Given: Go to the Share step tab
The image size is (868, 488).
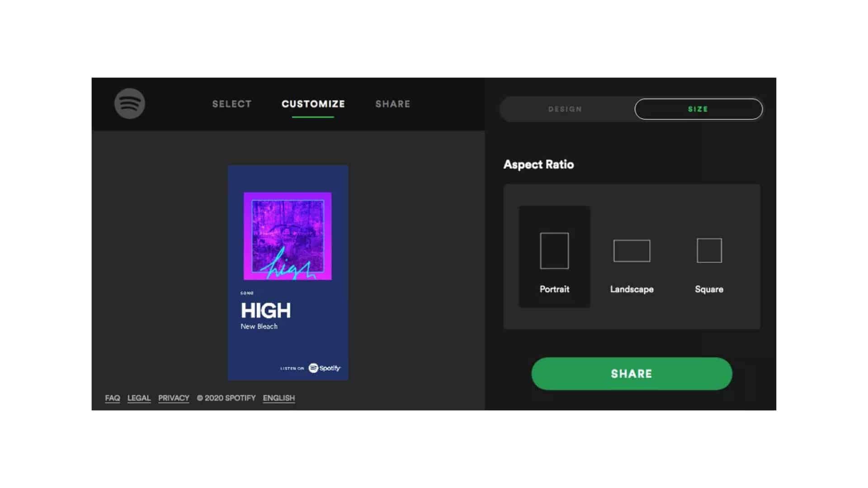Looking at the screenshot, I should 393,104.
